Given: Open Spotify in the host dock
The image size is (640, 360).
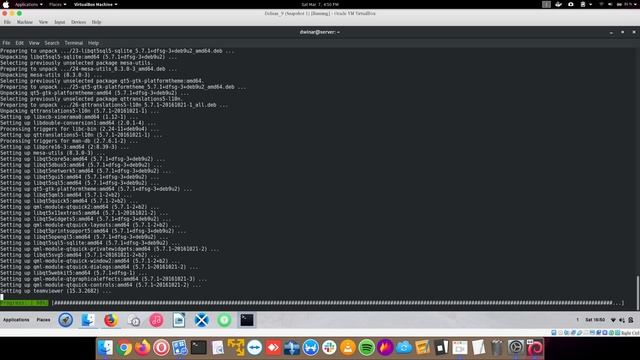Looking at the screenshot, I should pos(367,348).
